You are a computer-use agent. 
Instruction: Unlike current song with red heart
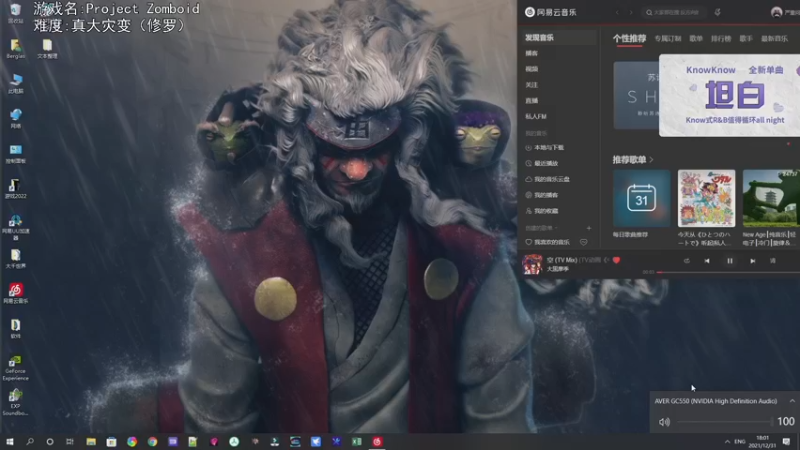(616, 260)
